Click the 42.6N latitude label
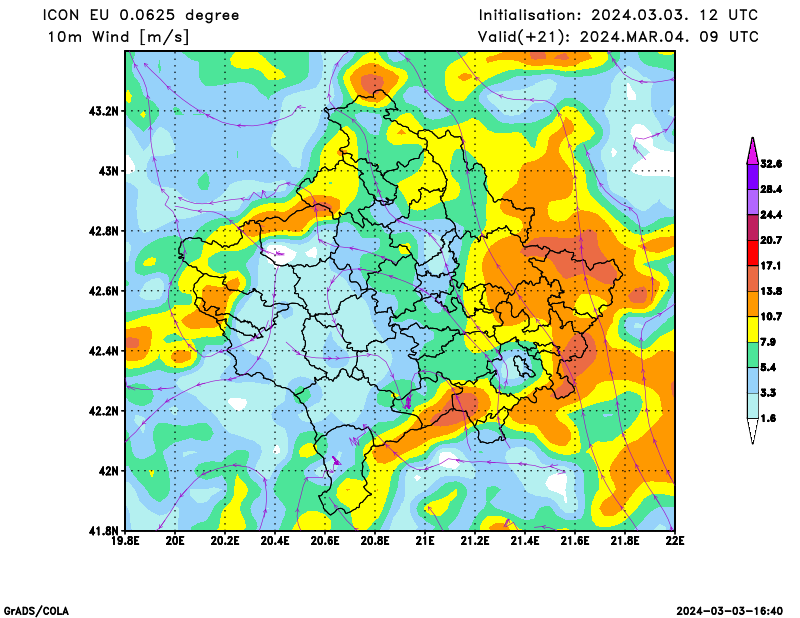Screen dimensions: 800x618 pyautogui.click(x=104, y=291)
